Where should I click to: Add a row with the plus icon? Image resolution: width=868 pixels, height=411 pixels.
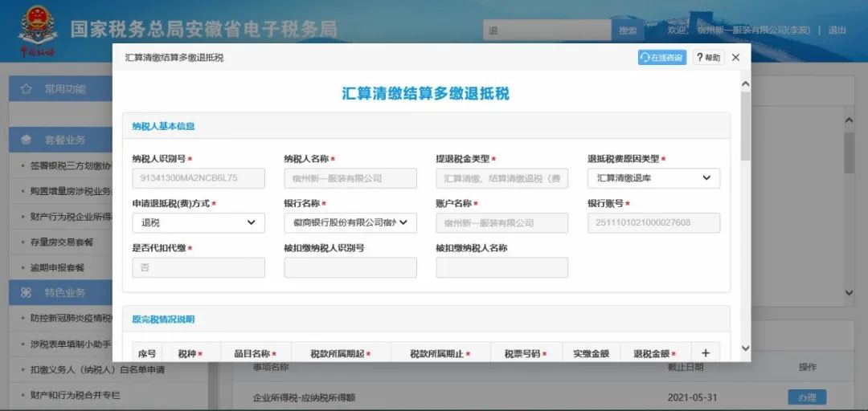(x=706, y=353)
